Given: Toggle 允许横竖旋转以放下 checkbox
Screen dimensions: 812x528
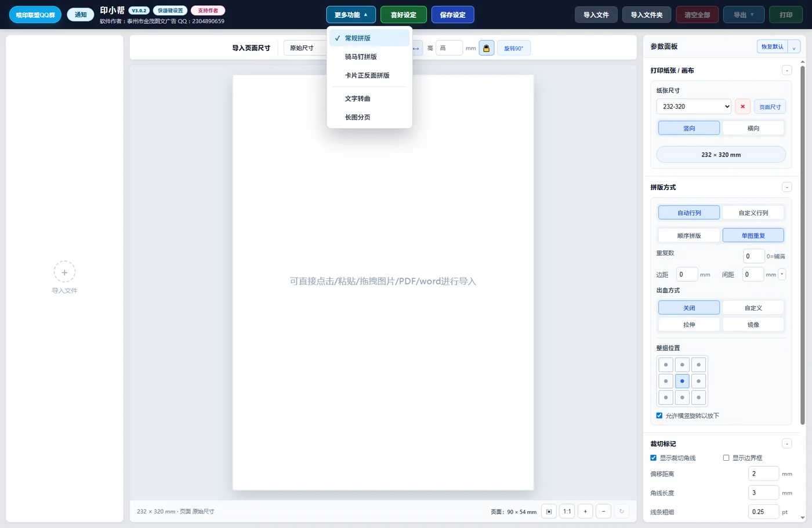Looking at the screenshot, I should tap(659, 416).
